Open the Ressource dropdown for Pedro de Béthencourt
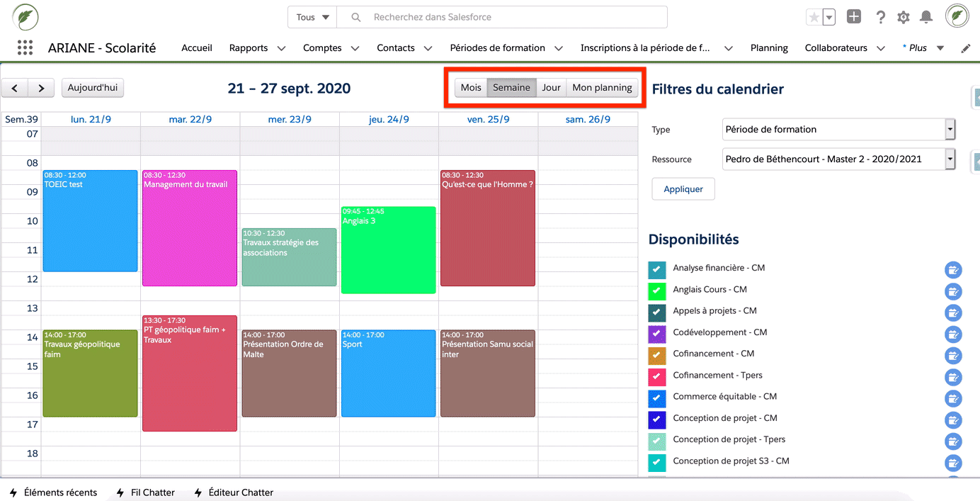The image size is (980, 501). click(950, 159)
